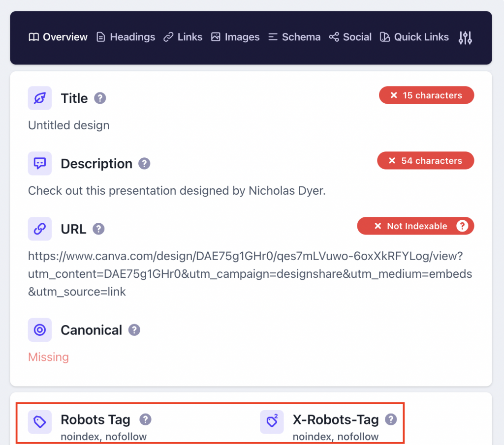This screenshot has width=504, height=445.
Task: Click the Description heading label
Action: coord(96,164)
